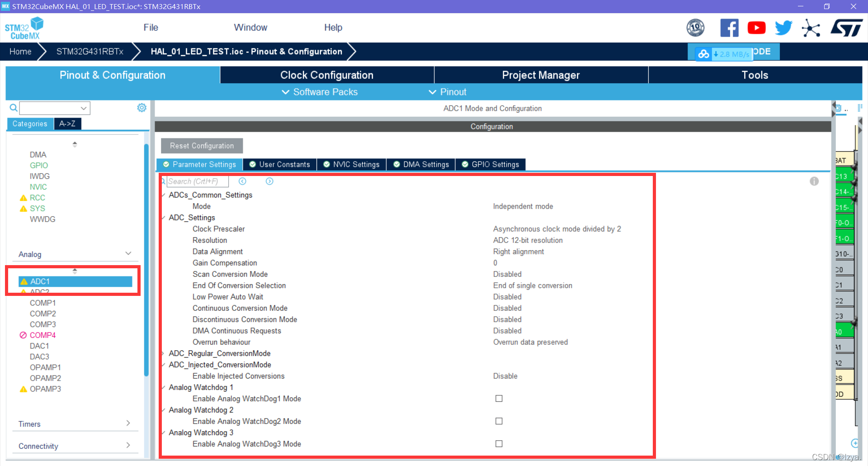Screen dimensions: 868x466
Task: Switch to A->Z sorting tab
Action: (67, 124)
